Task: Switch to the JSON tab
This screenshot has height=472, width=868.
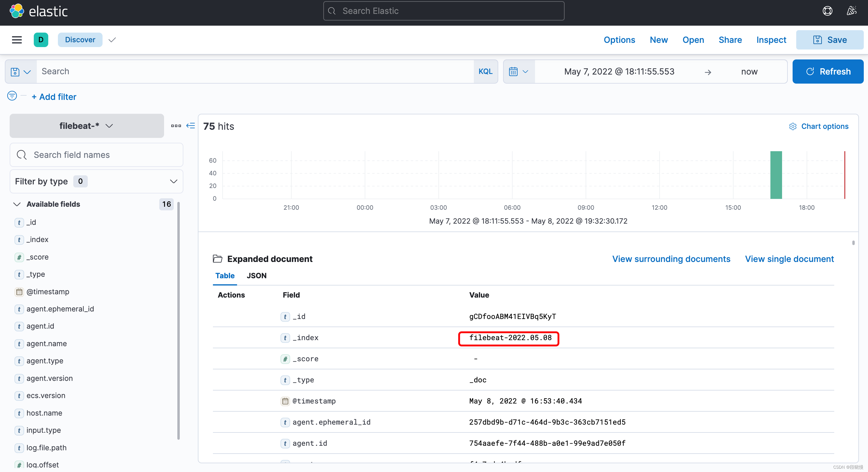Action: [x=256, y=276]
